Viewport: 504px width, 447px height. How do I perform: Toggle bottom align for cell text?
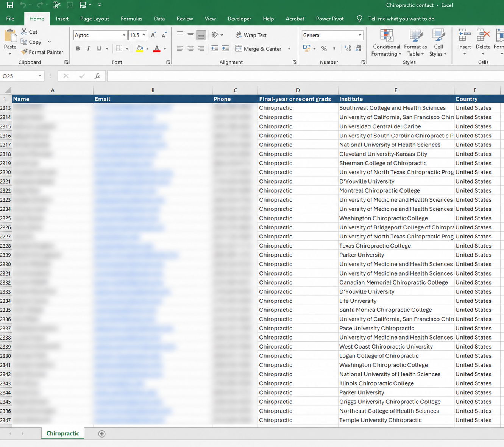point(201,35)
